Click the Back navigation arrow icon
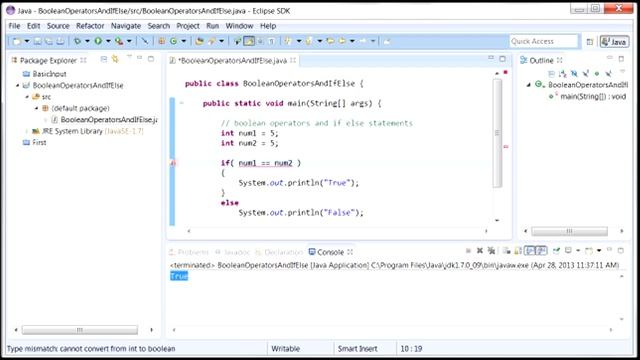640x360 pixels. point(342,41)
